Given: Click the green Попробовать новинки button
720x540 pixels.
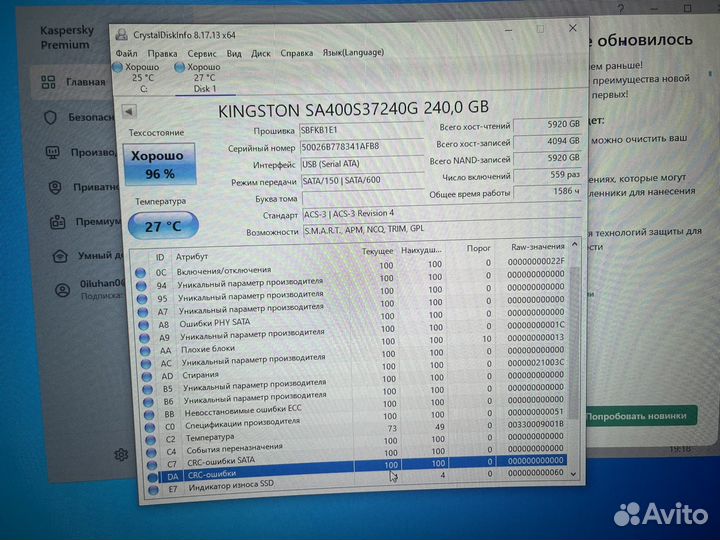Looking at the screenshot, I should pos(641,416).
